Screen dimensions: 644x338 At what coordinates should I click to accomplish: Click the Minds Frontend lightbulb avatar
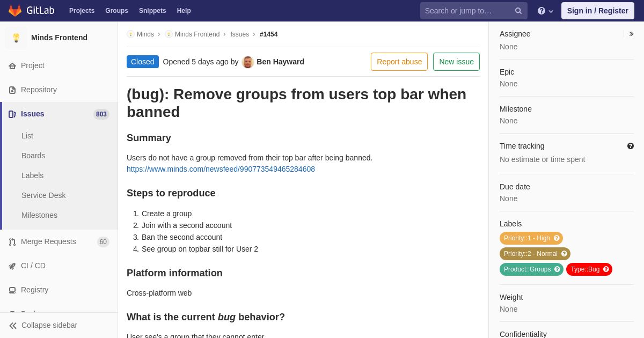coord(16,38)
